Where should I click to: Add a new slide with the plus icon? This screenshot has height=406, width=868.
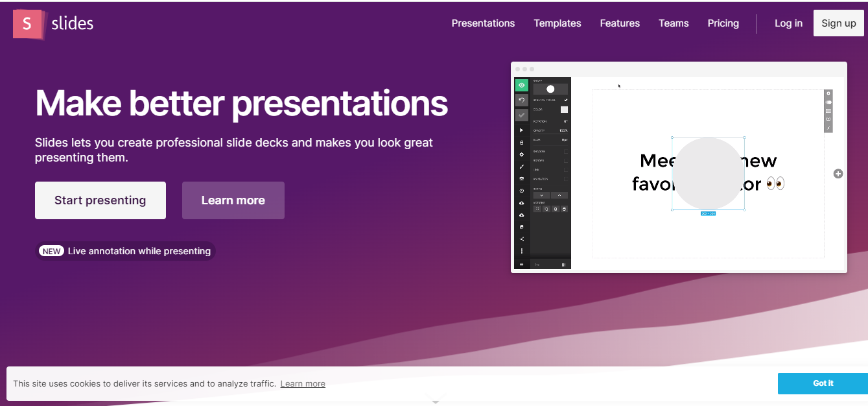point(838,174)
